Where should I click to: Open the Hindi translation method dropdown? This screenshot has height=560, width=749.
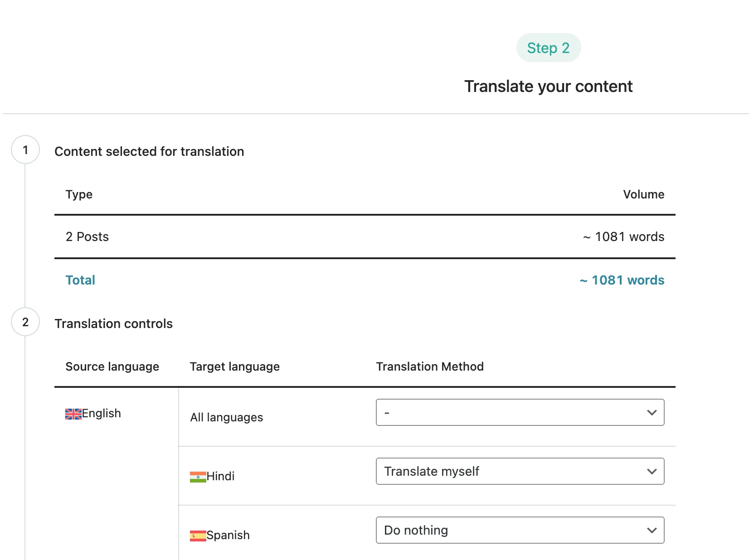pyautogui.click(x=520, y=471)
